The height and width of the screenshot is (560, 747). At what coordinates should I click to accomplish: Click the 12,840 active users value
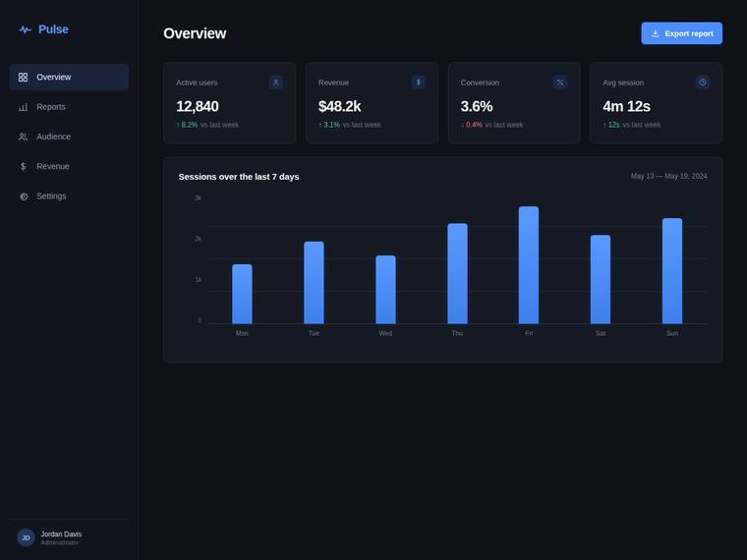[x=198, y=106]
